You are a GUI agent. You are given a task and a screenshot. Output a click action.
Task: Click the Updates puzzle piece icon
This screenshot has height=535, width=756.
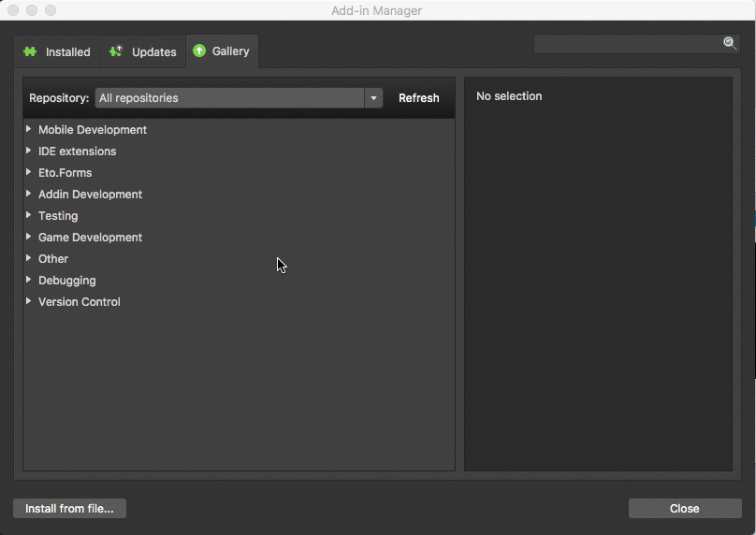116,51
